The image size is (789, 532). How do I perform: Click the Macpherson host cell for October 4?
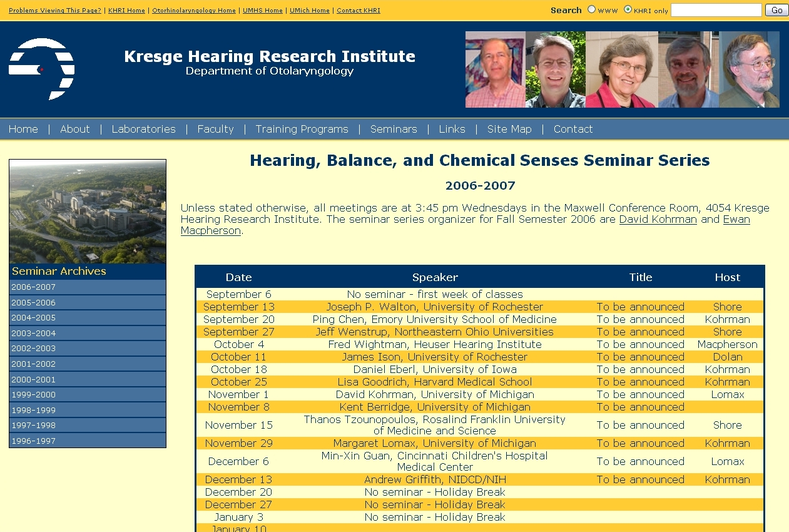click(728, 344)
